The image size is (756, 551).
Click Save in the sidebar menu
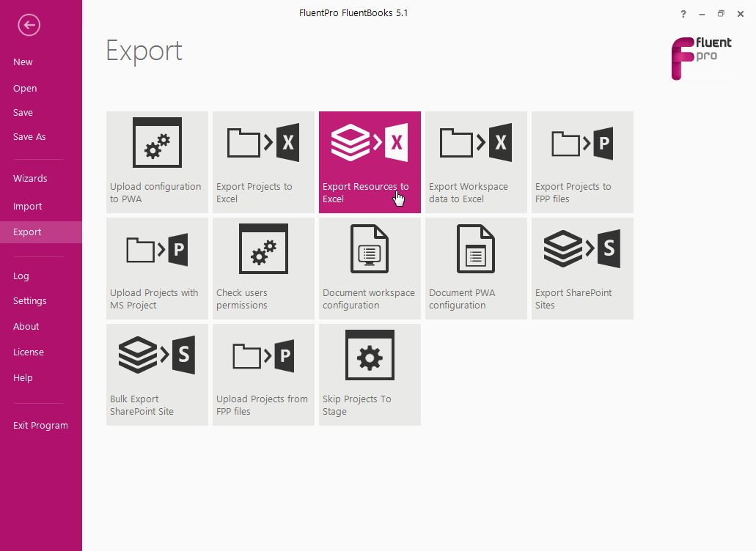pyautogui.click(x=23, y=113)
